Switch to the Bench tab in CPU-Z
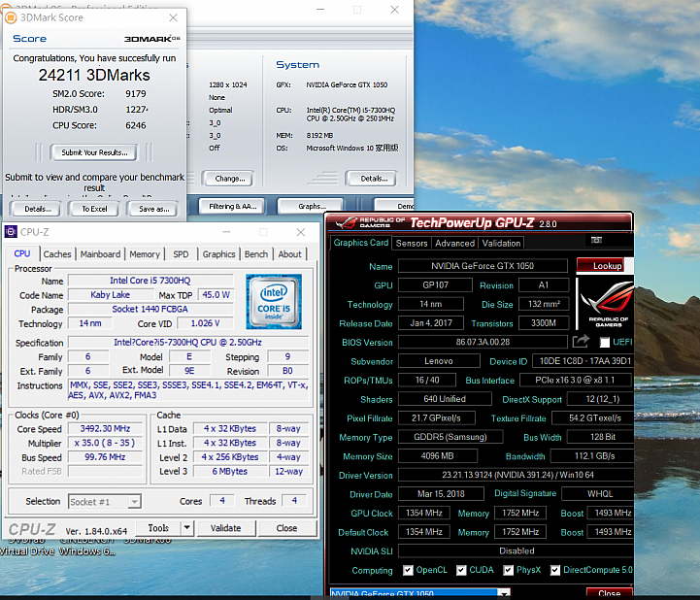This screenshot has height=600, width=700. pyautogui.click(x=256, y=254)
